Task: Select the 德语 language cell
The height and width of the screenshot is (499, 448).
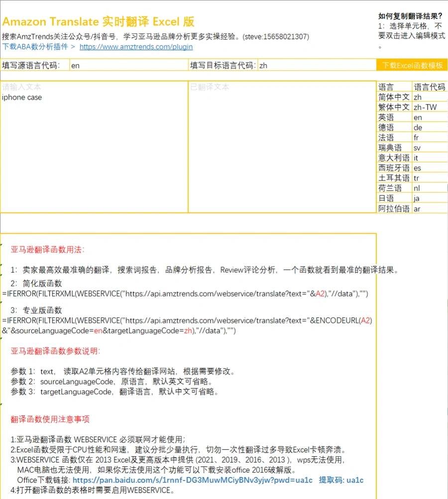Action: [395, 127]
